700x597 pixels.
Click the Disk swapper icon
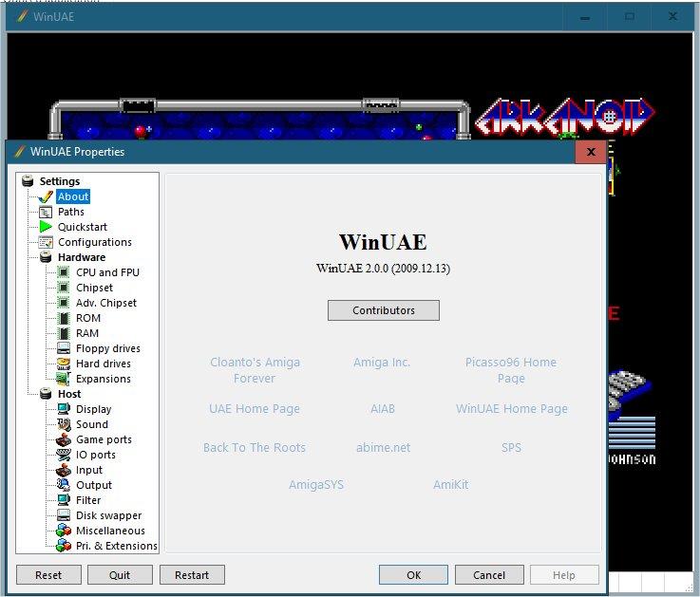pyautogui.click(x=64, y=515)
